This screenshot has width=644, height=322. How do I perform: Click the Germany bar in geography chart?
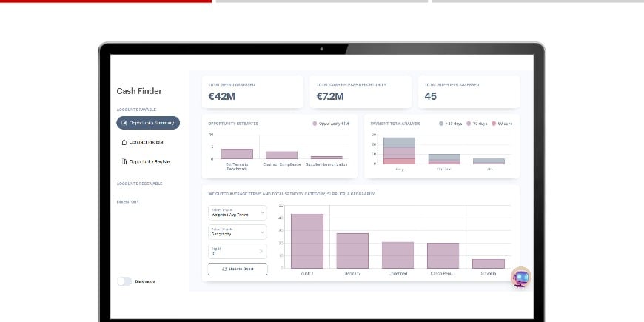tap(352, 251)
